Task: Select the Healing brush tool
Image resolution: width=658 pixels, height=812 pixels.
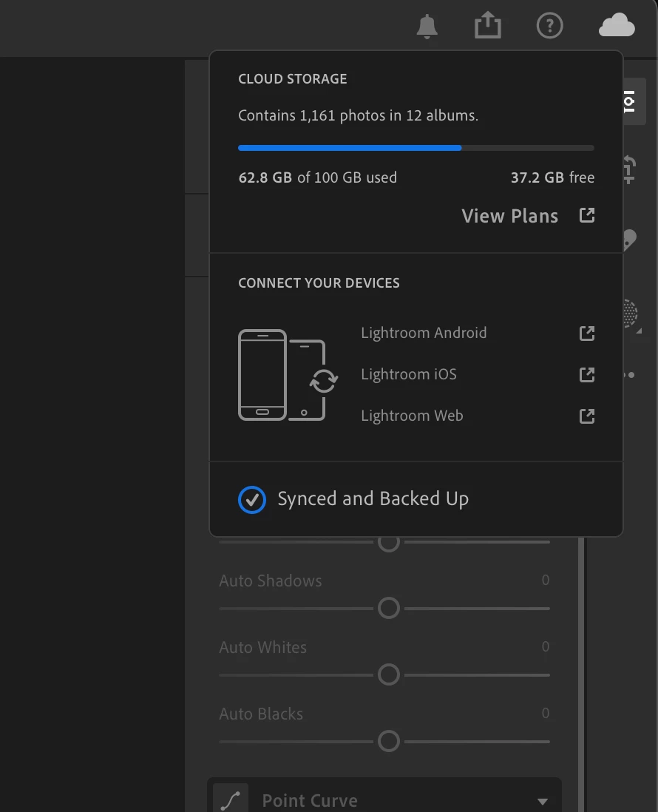Action: coord(629,240)
